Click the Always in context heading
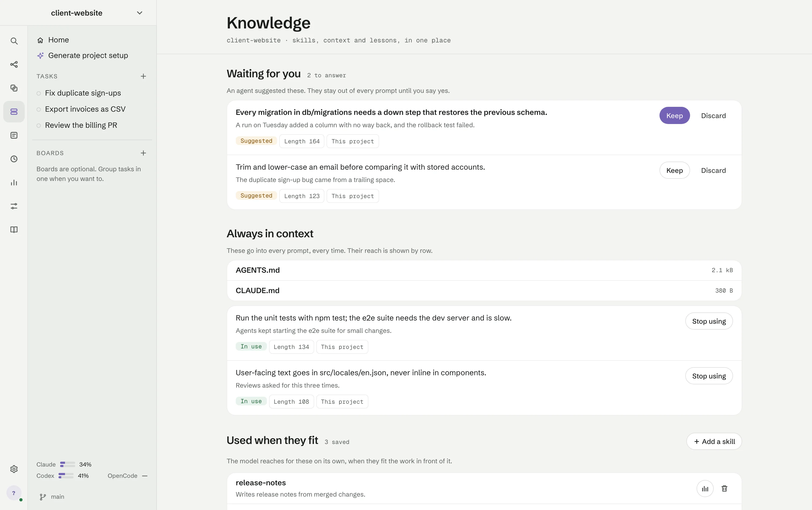This screenshot has width=812, height=510. [x=270, y=234]
